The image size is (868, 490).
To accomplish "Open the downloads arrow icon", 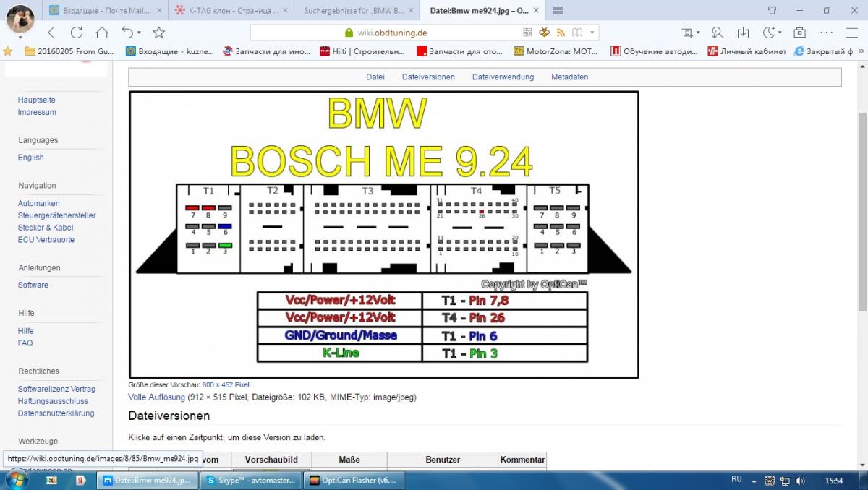I will coord(743,33).
